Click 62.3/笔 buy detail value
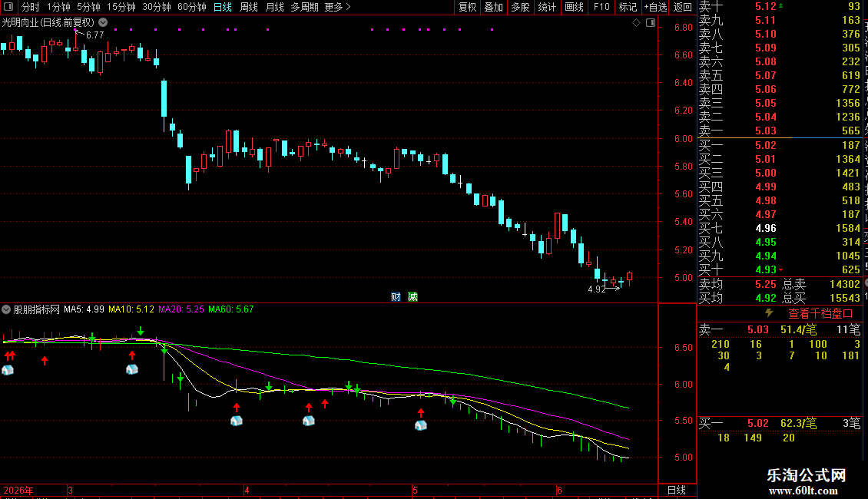 (798, 423)
